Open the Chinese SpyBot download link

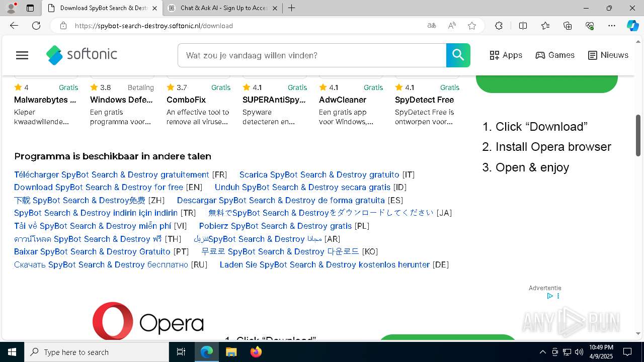[79, 200]
